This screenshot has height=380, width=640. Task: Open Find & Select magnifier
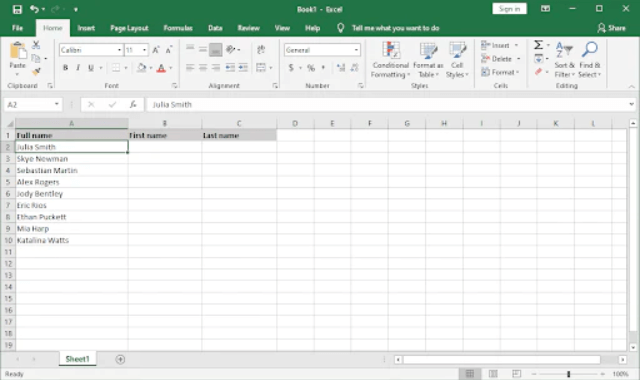pyautogui.click(x=590, y=60)
